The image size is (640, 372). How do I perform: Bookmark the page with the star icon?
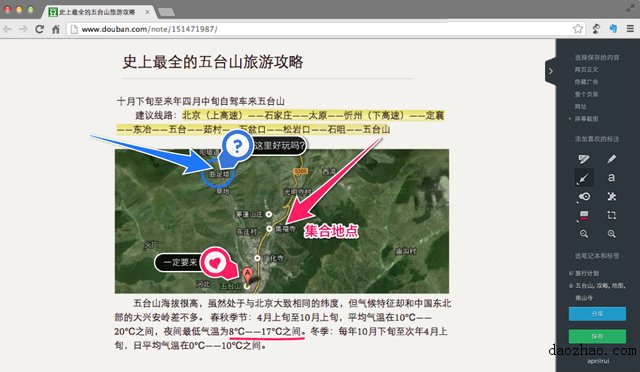tap(578, 29)
